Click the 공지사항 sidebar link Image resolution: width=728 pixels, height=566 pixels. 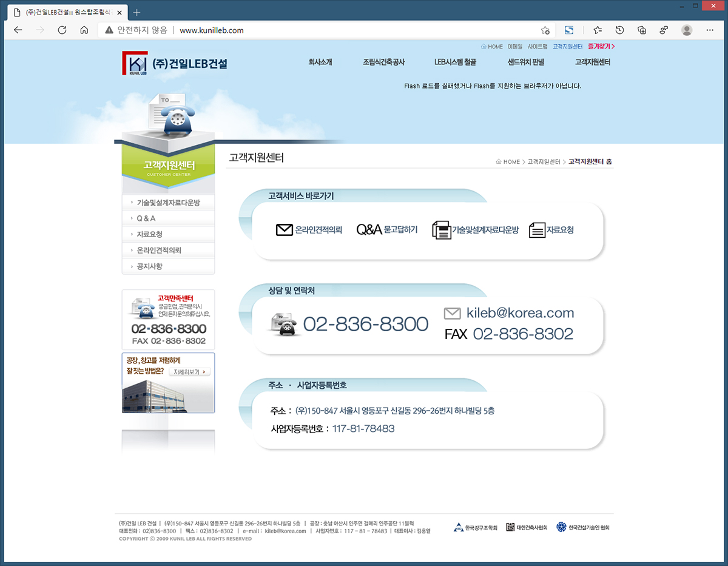(x=149, y=266)
